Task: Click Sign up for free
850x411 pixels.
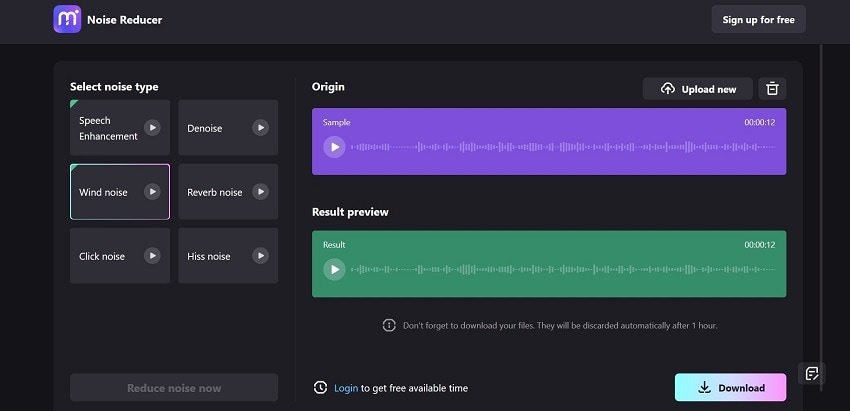Action: coord(758,19)
